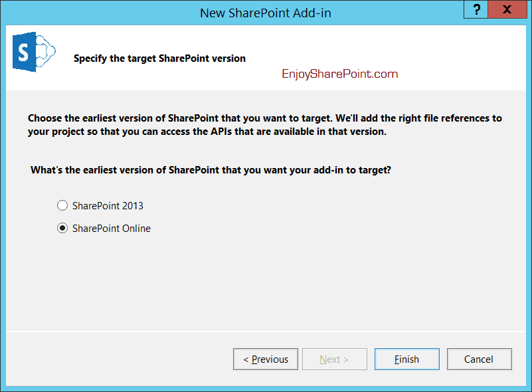532x392 pixels.
Task: Click the 'Choose the earliest version' description paragraph
Action: pos(264,124)
